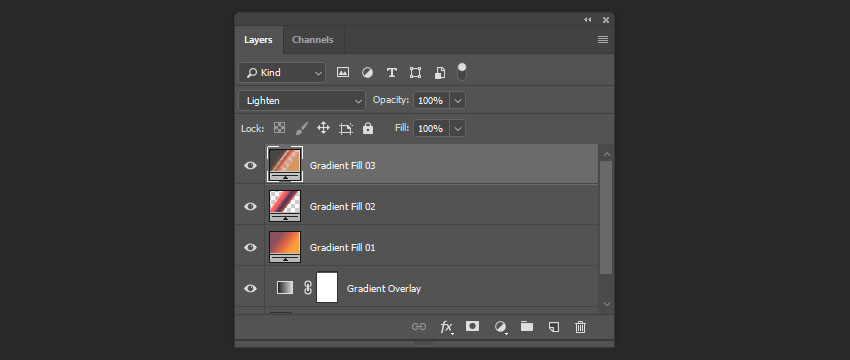This screenshot has width=850, height=360.
Task: Collapse panel with double-arrow icon
Action: tap(588, 20)
